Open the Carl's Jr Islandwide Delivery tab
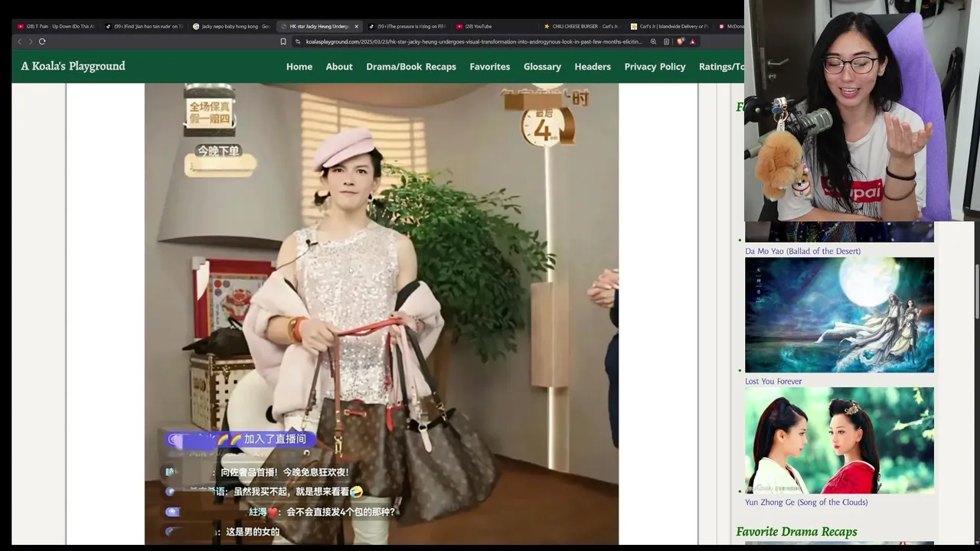Viewport: 980px width, 551px height. point(670,26)
